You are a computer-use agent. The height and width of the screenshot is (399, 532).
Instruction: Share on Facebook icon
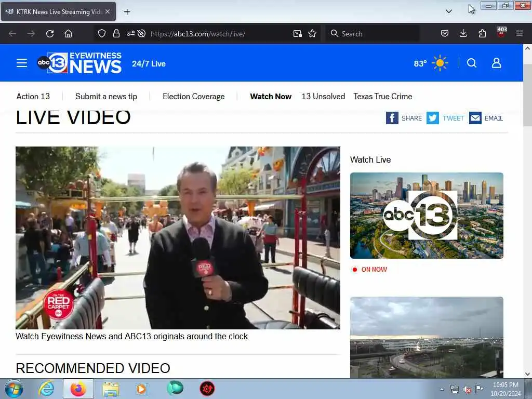point(392,118)
